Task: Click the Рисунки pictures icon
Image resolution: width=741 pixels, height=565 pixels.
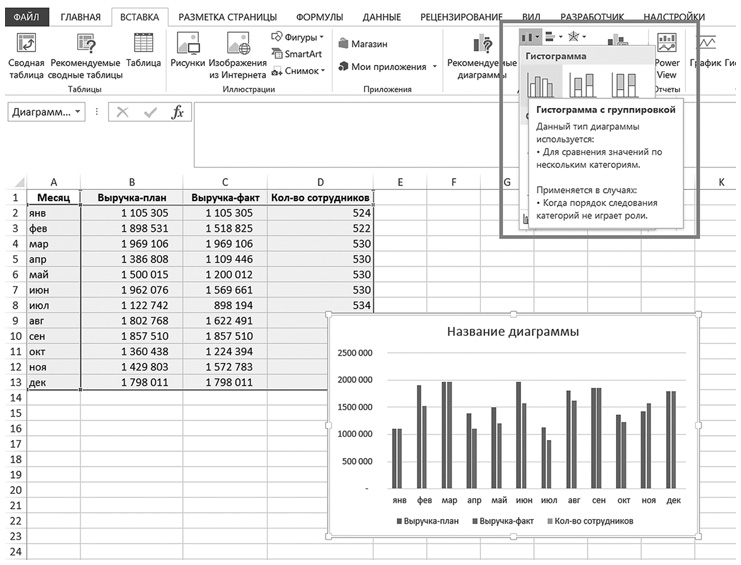Action: coord(188,50)
